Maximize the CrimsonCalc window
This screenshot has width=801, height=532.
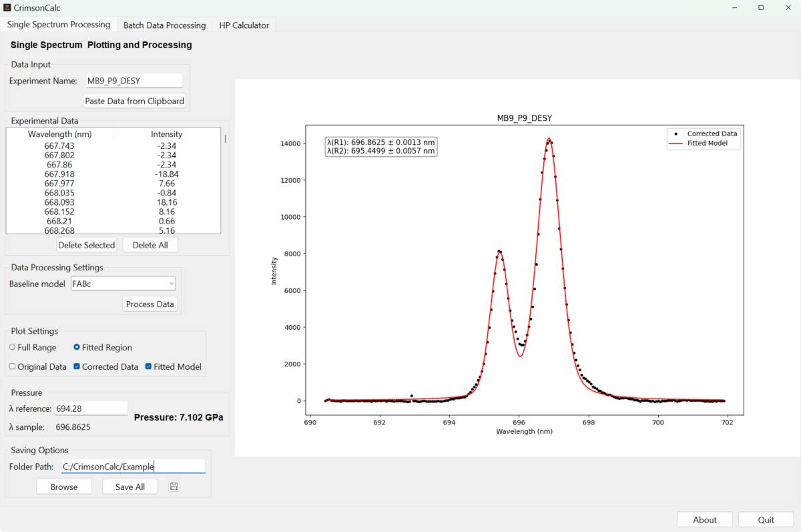tap(761, 7)
